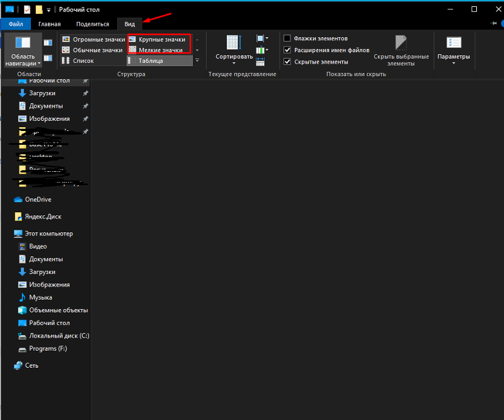Select Этот компьютер in navigation pane

[x=49, y=234]
